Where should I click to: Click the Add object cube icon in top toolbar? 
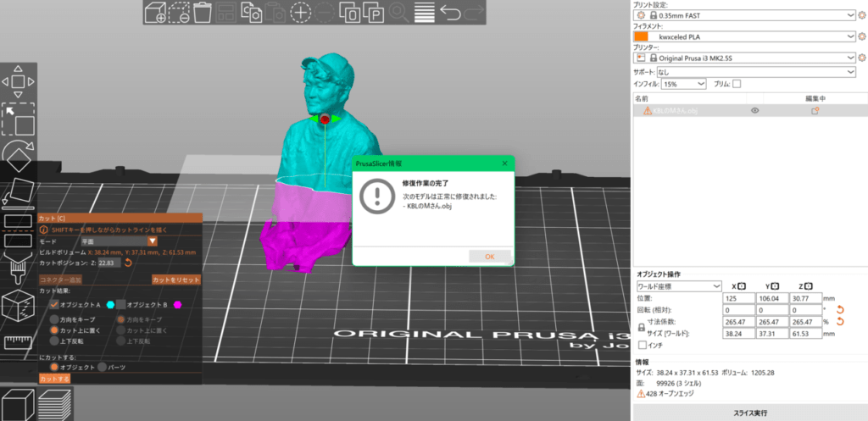155,12
